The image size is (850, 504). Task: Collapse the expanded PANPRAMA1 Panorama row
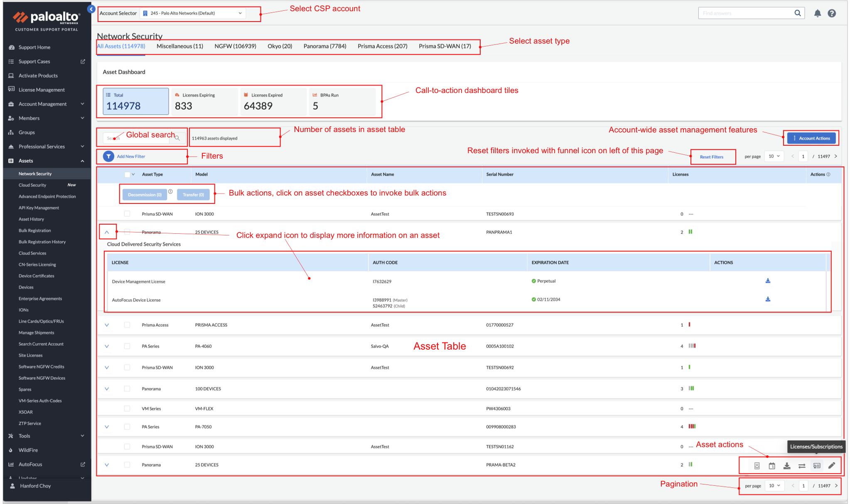(107, 232)
